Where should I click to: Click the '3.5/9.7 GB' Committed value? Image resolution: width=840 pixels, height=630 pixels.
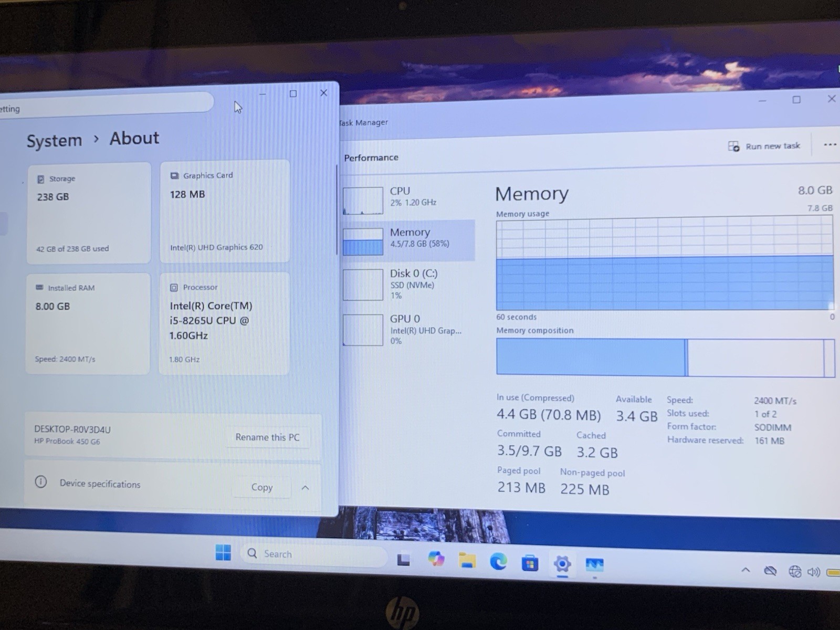pos(529,451)
